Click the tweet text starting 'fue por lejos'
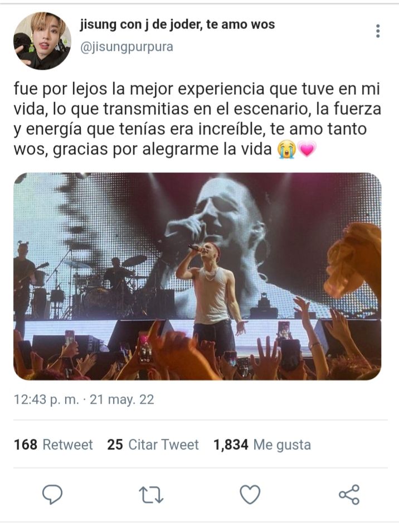The image size is (399, 532). (x=197, y=119)
